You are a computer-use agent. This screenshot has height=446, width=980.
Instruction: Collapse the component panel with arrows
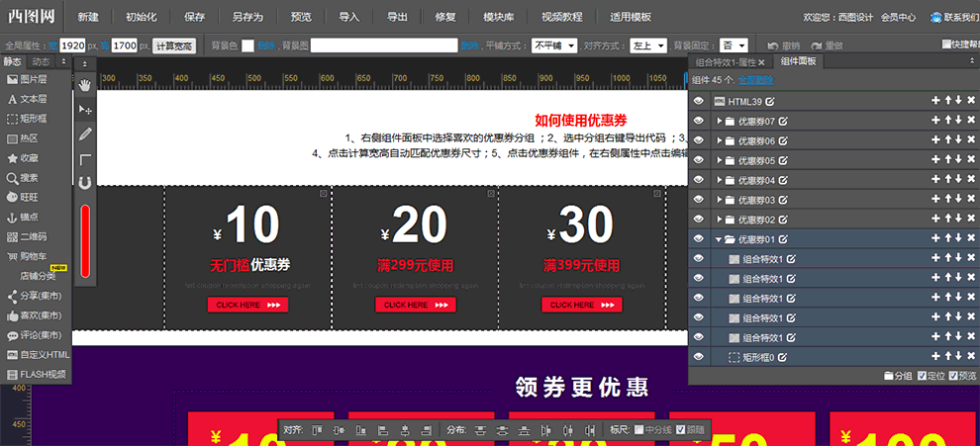(x=972, y=61)
